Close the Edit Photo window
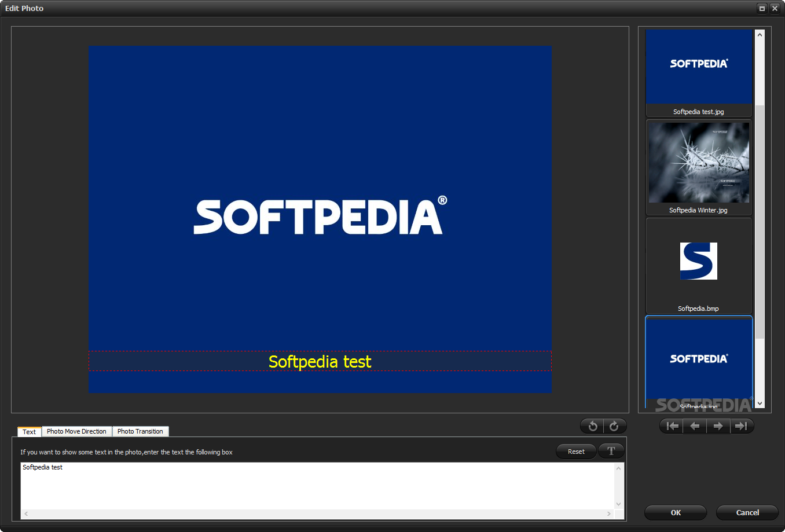 tap(775, 8)
